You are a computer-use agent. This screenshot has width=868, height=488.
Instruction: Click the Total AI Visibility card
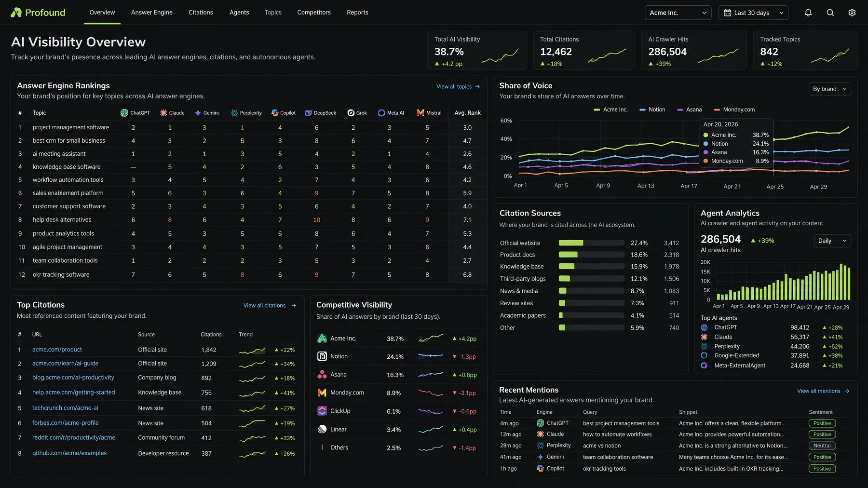tap(477, 51)
